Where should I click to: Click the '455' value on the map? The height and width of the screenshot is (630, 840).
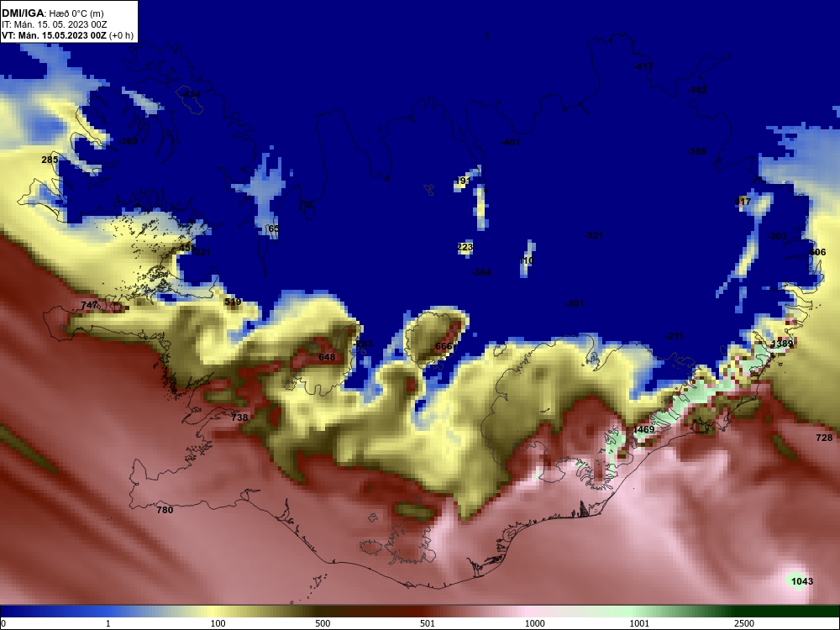point(186,248)
